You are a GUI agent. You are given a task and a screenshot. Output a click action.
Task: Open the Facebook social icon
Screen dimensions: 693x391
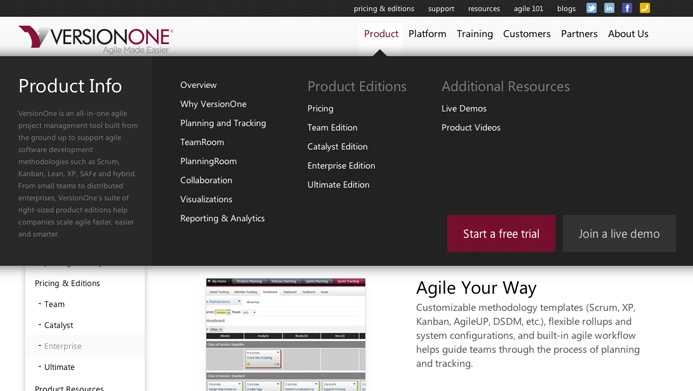tap(627, 8)
